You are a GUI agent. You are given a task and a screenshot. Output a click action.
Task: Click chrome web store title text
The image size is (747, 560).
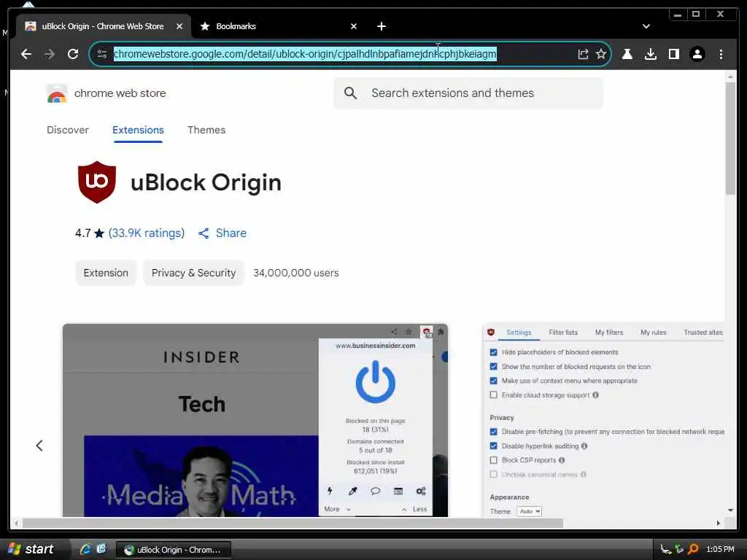click(120, 93)
